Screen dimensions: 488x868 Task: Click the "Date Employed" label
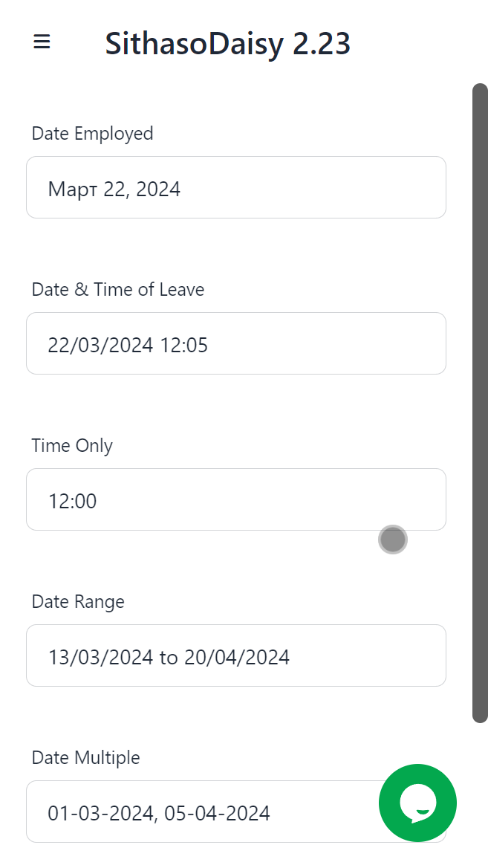[x=92, y=134]
